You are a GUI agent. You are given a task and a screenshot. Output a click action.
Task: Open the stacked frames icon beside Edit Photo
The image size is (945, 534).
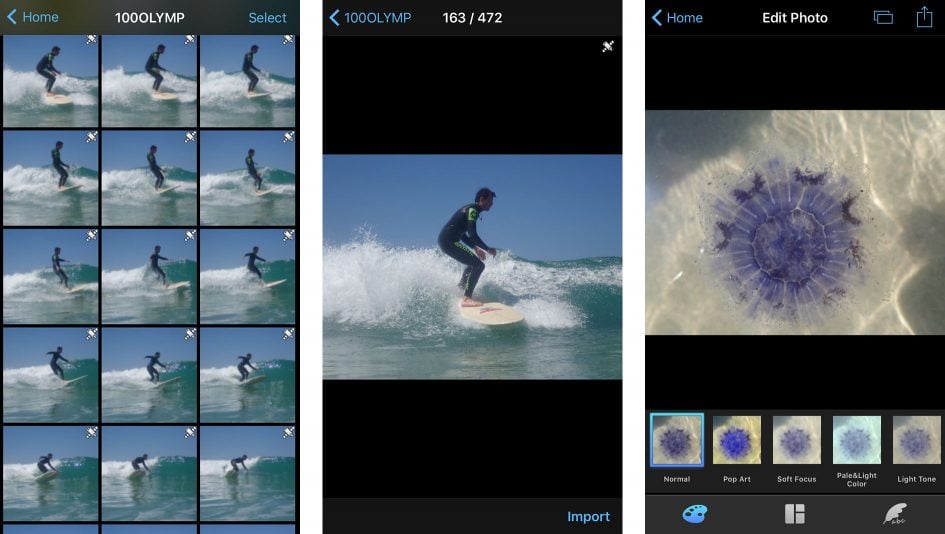882,17
